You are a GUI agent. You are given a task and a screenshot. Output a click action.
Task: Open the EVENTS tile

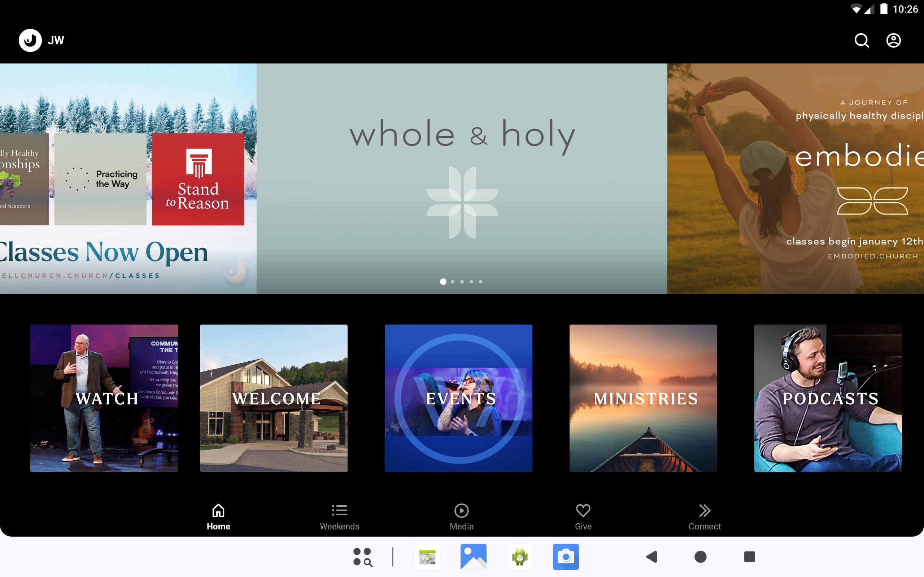tap(458, 398)
